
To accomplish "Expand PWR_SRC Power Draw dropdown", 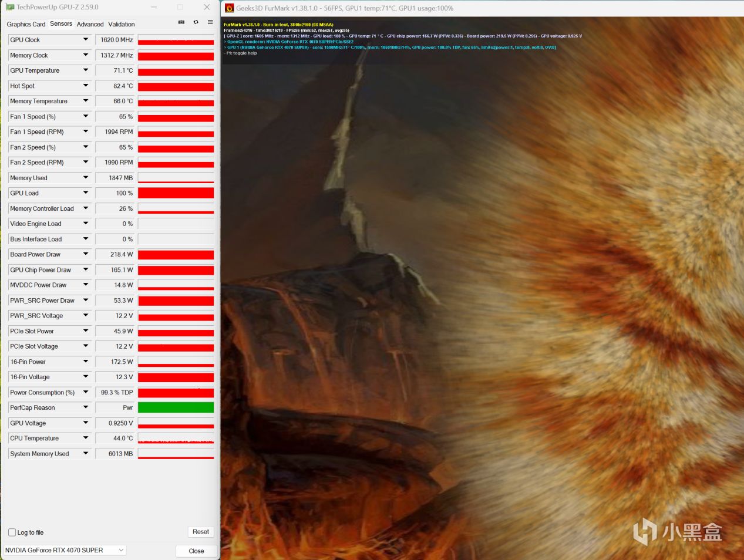I will tap(86, 301).
